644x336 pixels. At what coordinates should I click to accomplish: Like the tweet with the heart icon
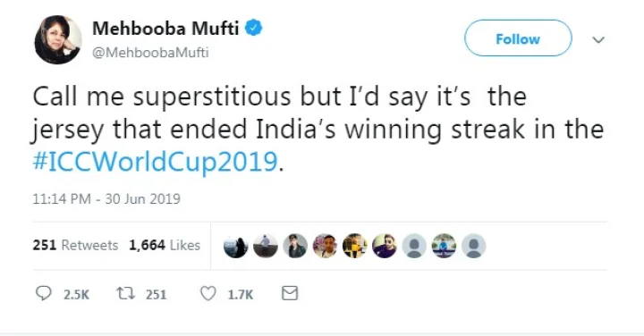208,293
